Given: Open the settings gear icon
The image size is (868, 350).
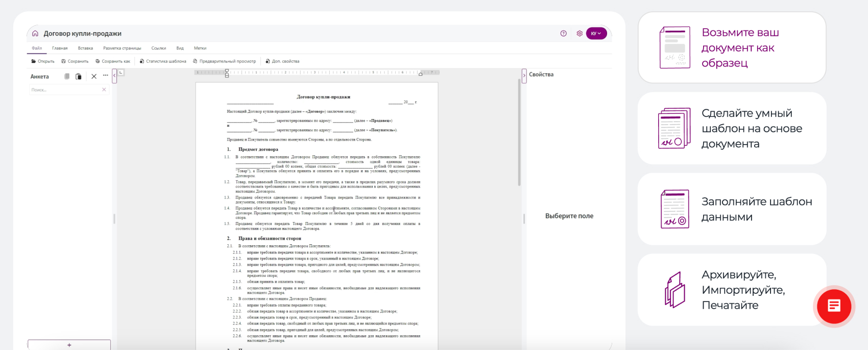Looking at the screenshot, I should click(x=580, y=33).
